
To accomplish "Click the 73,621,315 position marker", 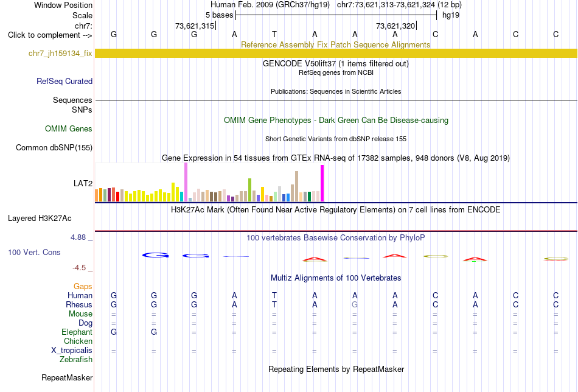I will tap(195, 26).
